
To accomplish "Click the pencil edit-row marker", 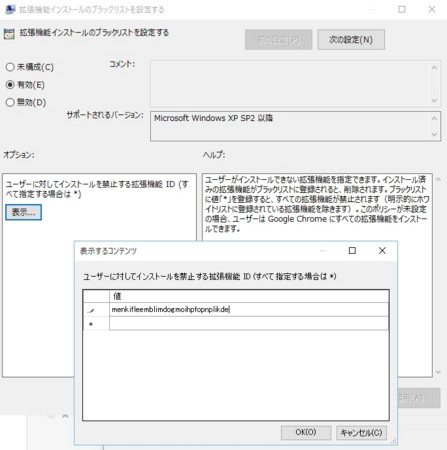I will coord(91,310).
